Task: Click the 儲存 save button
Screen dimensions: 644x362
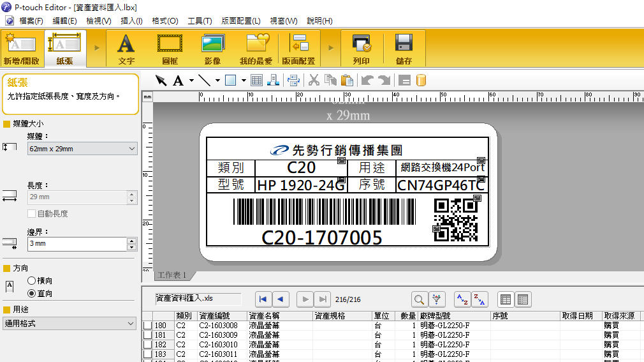Action: click(x=404, y=49)
